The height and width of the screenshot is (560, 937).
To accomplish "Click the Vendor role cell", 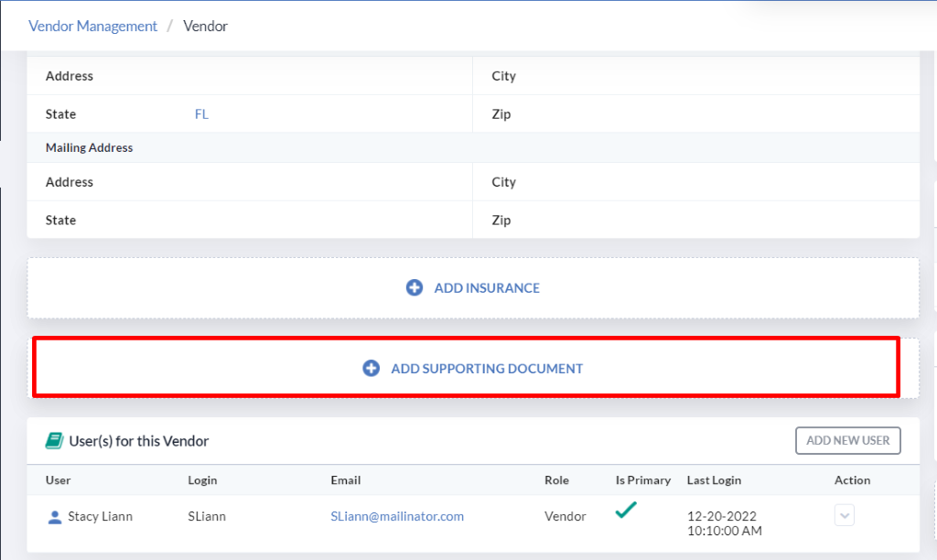I will pyautogui.click(x=565, y=516).
